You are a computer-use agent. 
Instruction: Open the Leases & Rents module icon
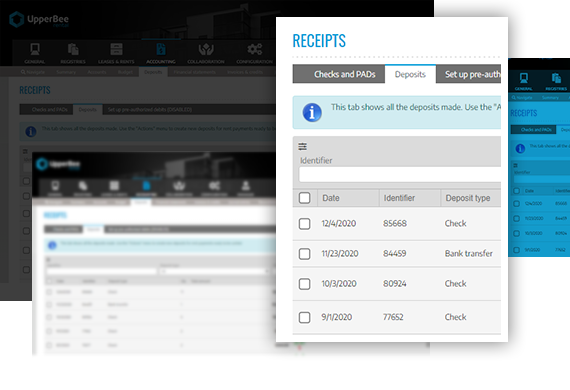(116, 53)
